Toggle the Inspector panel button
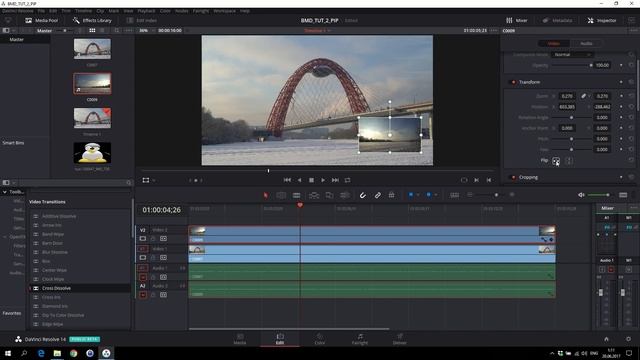The height and width of the screenshot is (360, 640). (602, 20)
